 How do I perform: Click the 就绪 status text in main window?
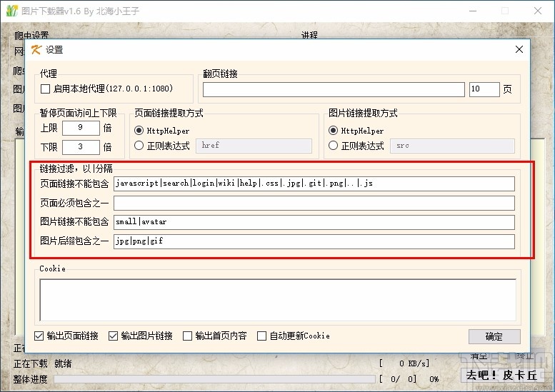(x=63, y=363)
